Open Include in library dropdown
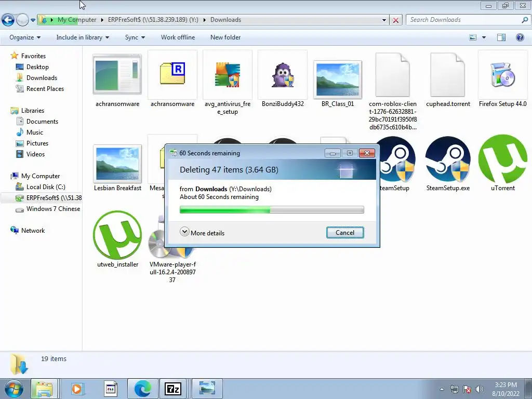The width and height of the screenshot is (532, 399). coord(83,37)
